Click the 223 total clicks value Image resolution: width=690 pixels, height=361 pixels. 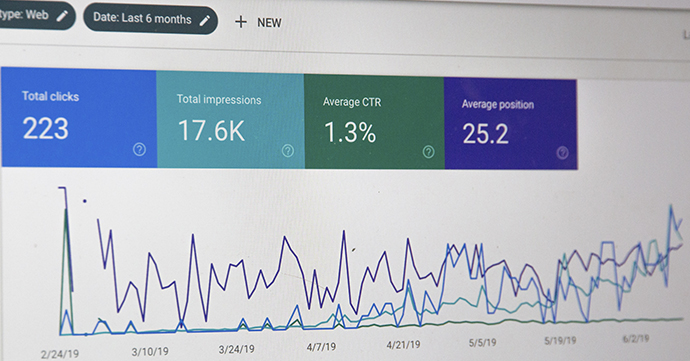[45, 129]
